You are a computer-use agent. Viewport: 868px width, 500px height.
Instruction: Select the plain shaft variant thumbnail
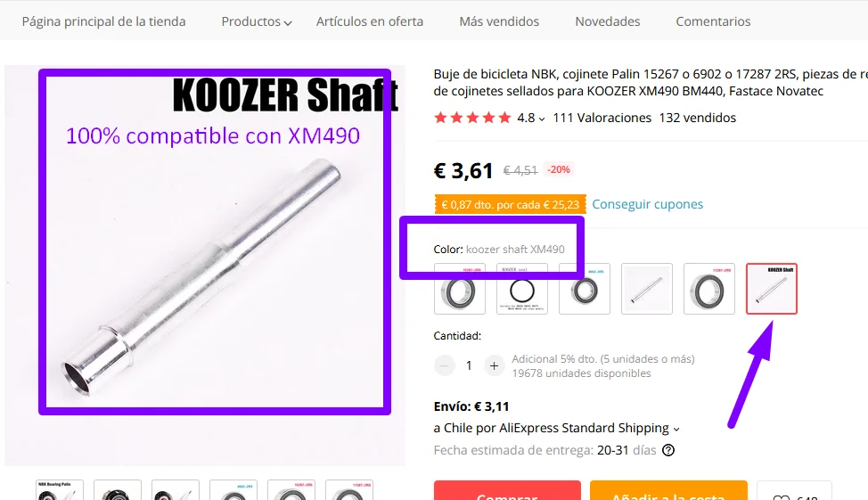[x=647, y=289]
